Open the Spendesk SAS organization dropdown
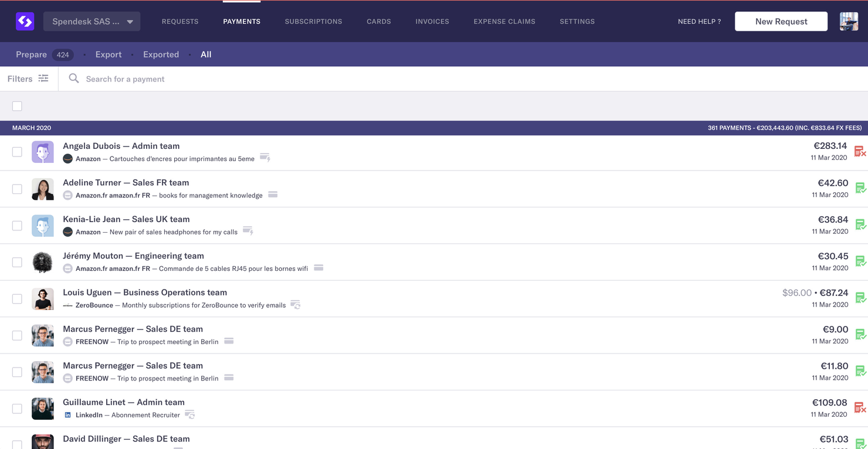Screen dimensions: 868x449 point(91,21)
